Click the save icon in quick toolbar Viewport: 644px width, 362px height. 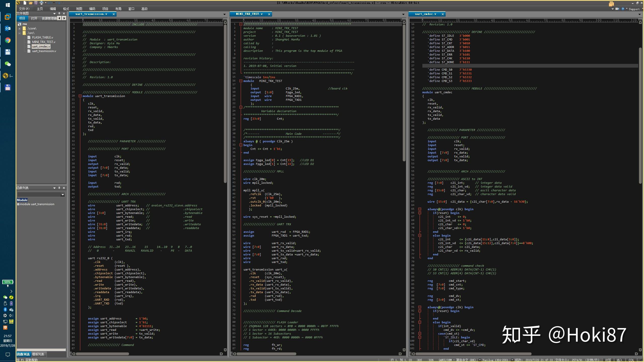[x=36, y=3]
